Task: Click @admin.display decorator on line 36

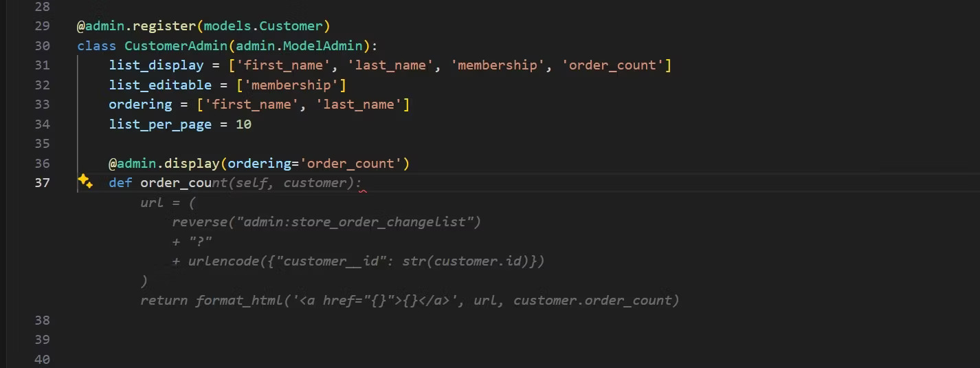Action: pyautogui.click(x=164, y=164)
